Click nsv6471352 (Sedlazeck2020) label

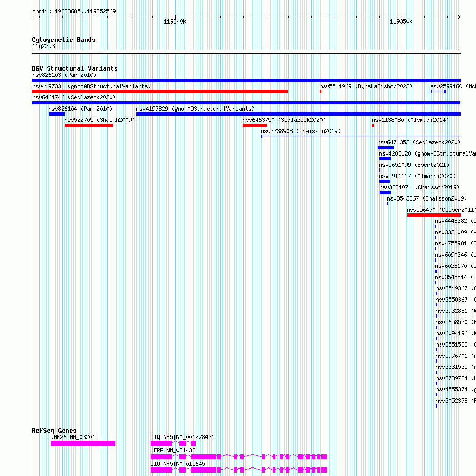(x=419, y=142)
